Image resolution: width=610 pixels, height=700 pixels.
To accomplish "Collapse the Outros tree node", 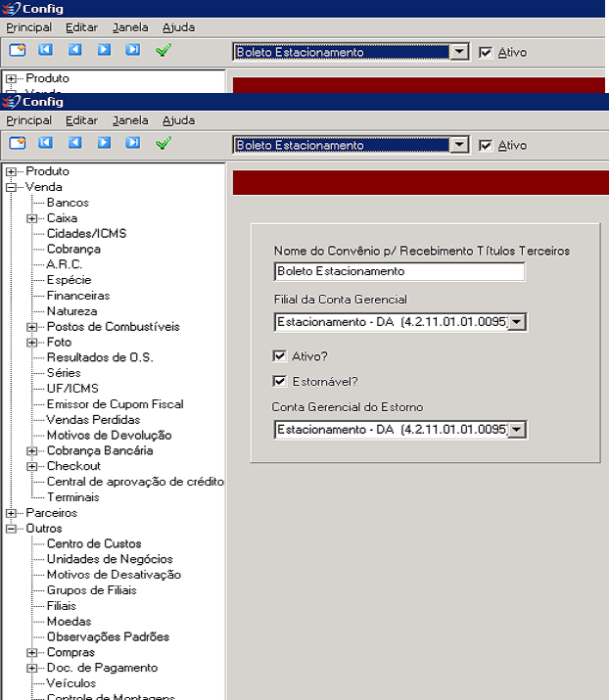I will point(11,529).
